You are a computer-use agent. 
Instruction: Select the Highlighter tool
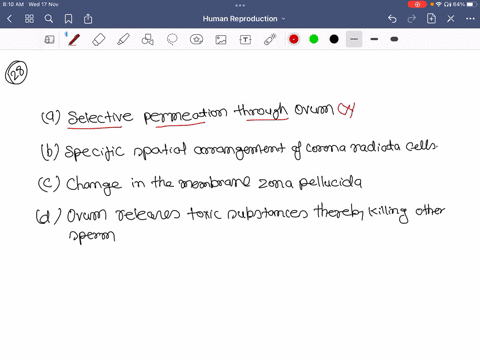(123, 39)
